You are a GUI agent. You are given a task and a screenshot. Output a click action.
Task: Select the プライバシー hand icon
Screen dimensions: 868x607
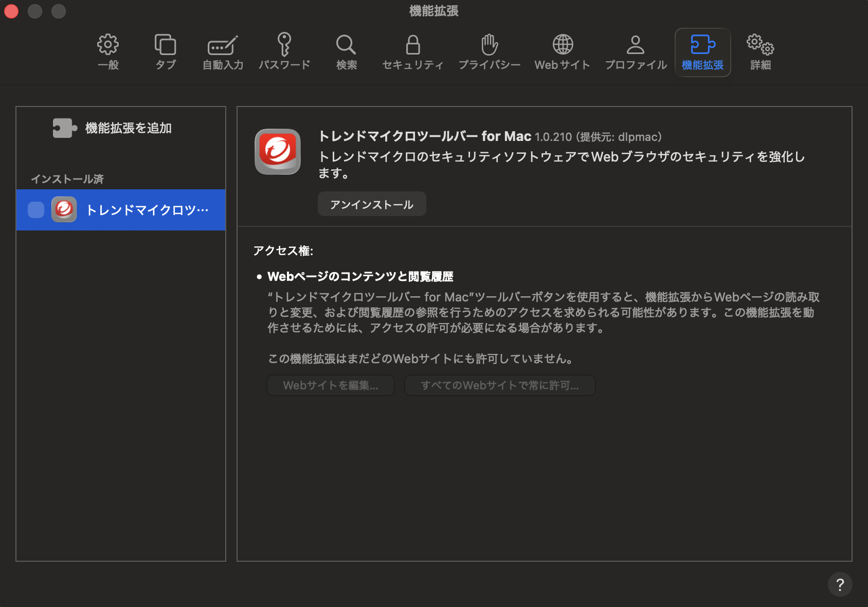[489, 51]
